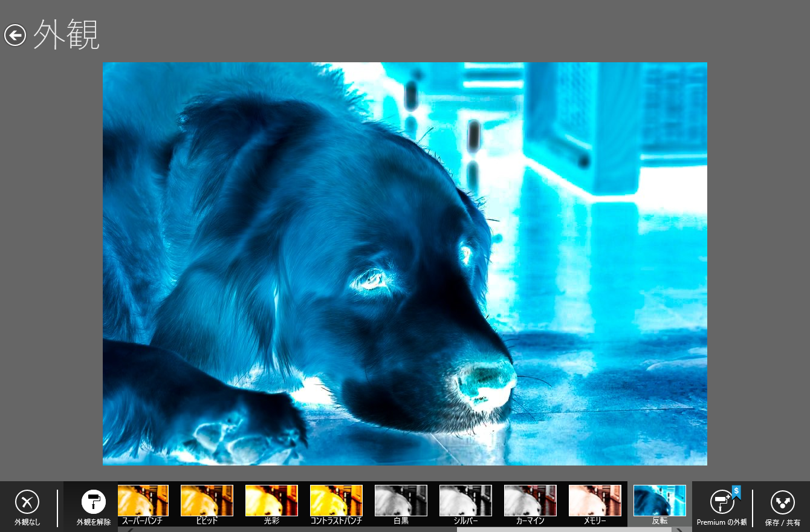Select the シルバー silver look
Image resolution: width=810 pixels, height=532 pixels.
click(x=465, y=501)
